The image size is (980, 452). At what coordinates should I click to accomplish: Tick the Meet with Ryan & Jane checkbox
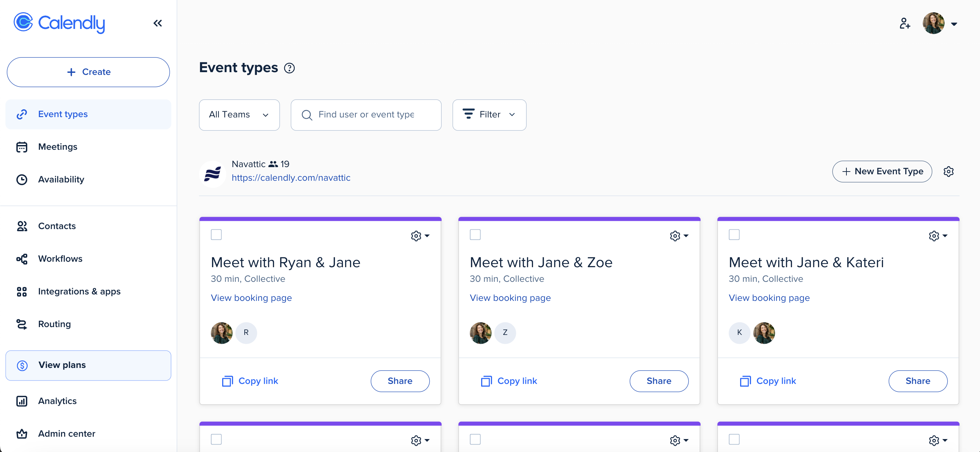(x=216, y=235)
